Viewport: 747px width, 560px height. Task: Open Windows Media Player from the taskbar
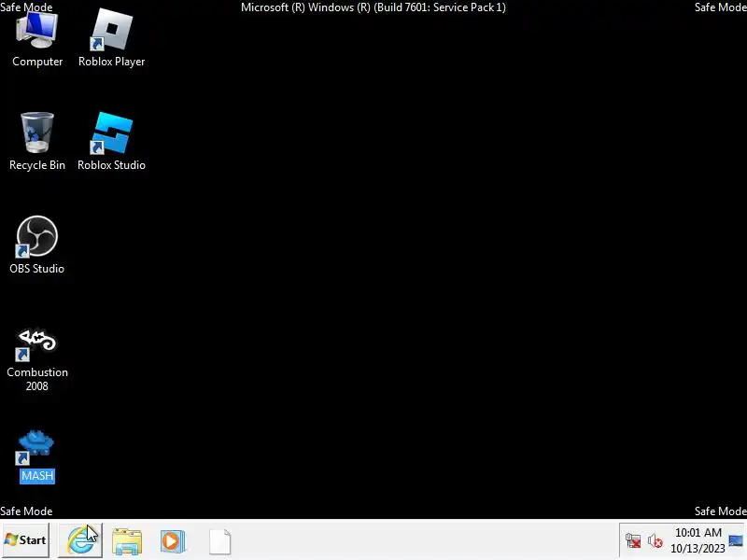173,541
